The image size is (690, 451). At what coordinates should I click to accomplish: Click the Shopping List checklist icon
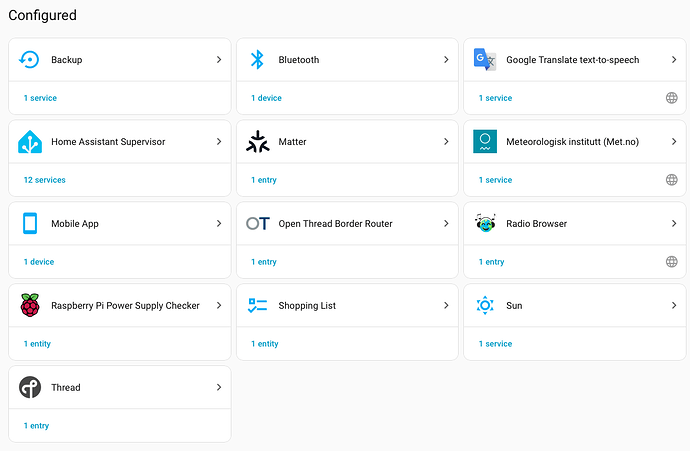(257, 305)
